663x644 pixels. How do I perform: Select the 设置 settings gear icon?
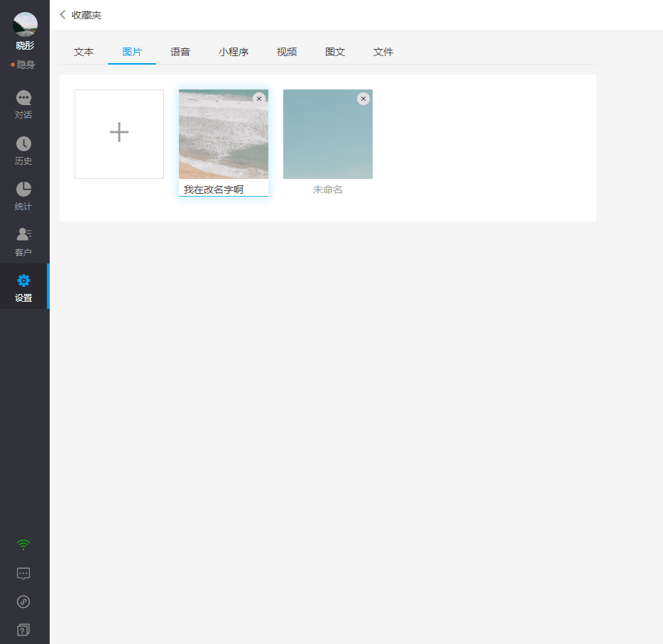click(x=23, y=280)
